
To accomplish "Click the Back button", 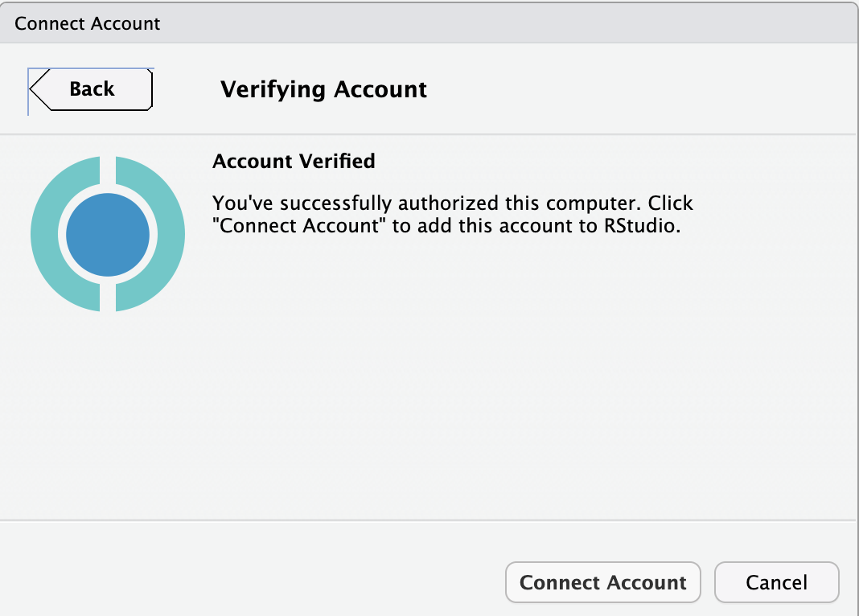I will (x=92, y=89).
